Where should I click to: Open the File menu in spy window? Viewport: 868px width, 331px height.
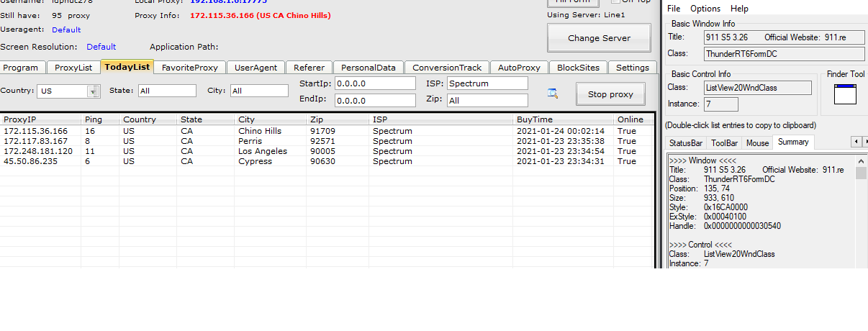674,9
